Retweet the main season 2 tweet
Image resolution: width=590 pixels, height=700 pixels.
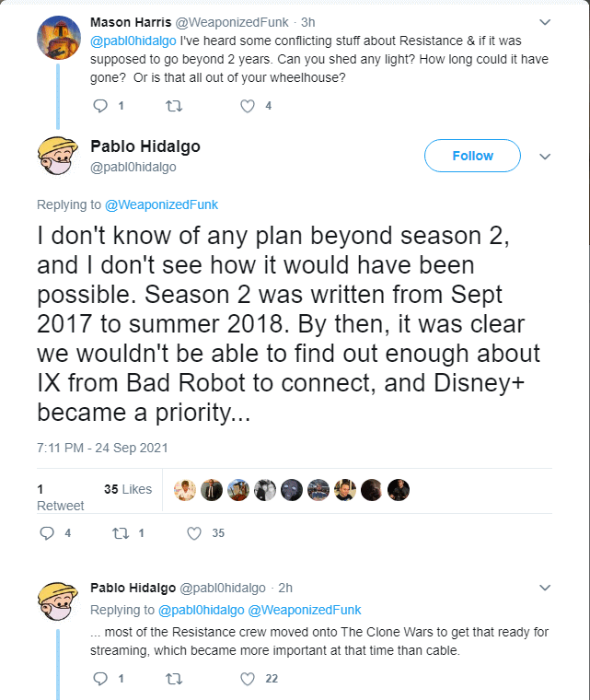118,532
